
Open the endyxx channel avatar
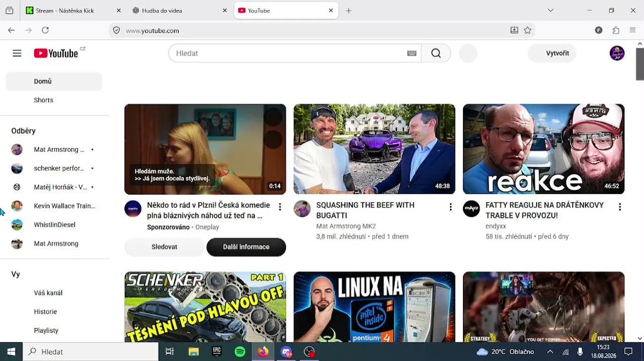471,209
